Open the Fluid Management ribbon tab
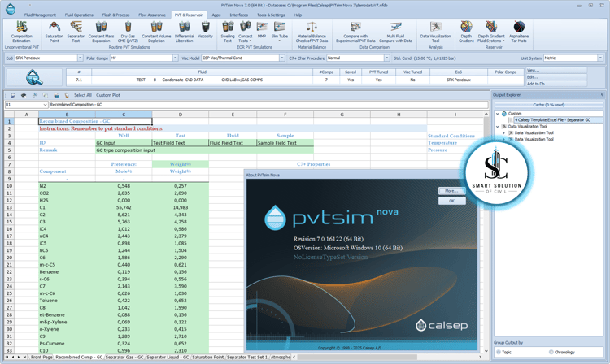Image resolution: width=610 pixels, height=364 pixels. click(40, 15)
